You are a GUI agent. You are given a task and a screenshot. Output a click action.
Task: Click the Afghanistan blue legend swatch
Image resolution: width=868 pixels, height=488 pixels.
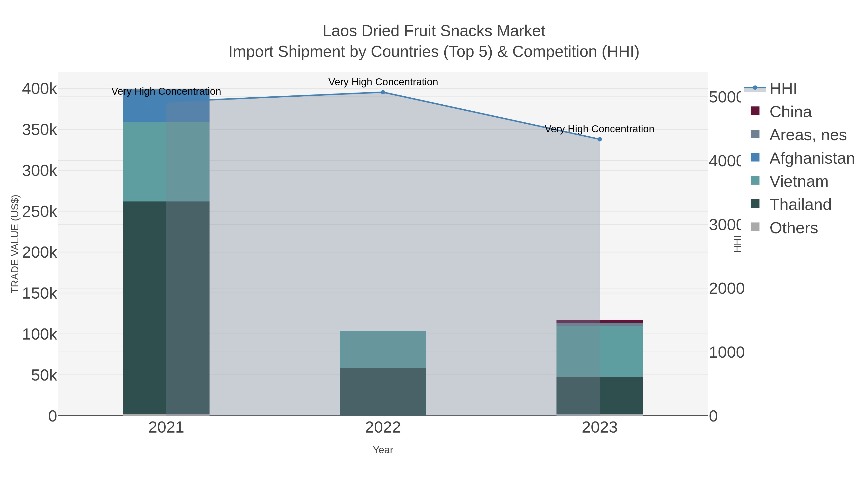[x=755, y=157]
